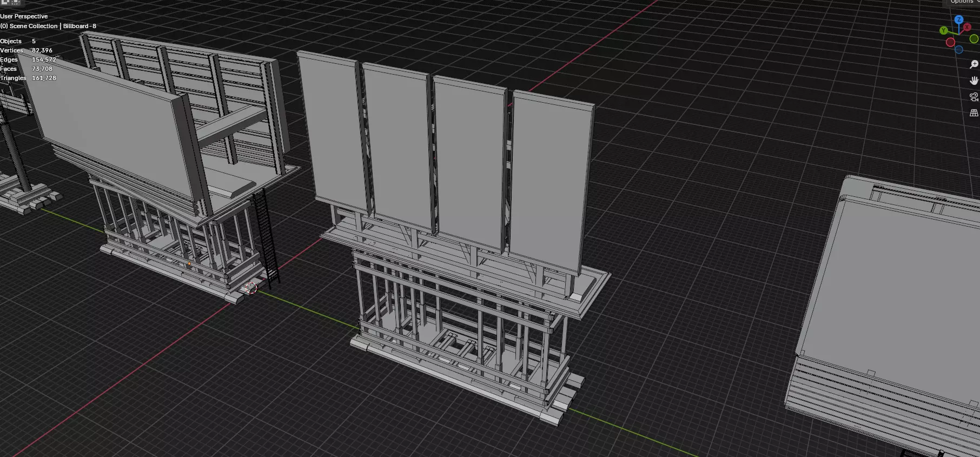Click the Faces count '73,708'
The width and height of the screenshot is (980, 457).
click(x=42, y=69)
